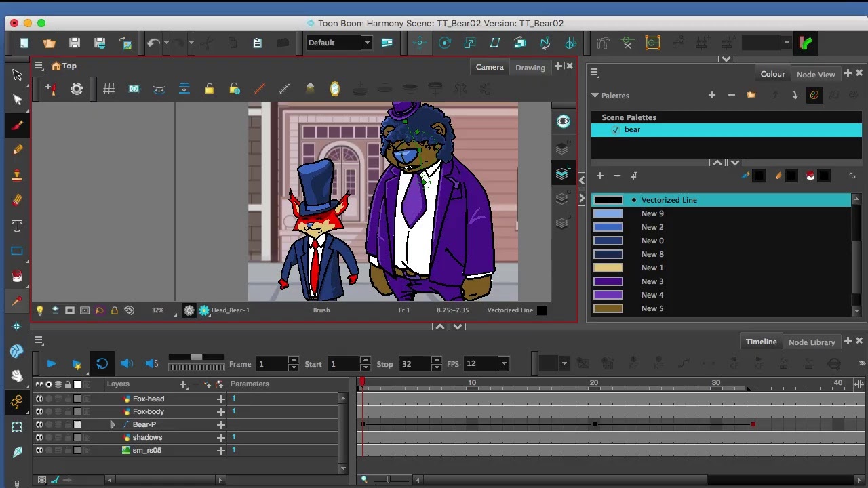Click the camera view gear icon
This screenshot has height=488, width=868.
pos(77,89)
